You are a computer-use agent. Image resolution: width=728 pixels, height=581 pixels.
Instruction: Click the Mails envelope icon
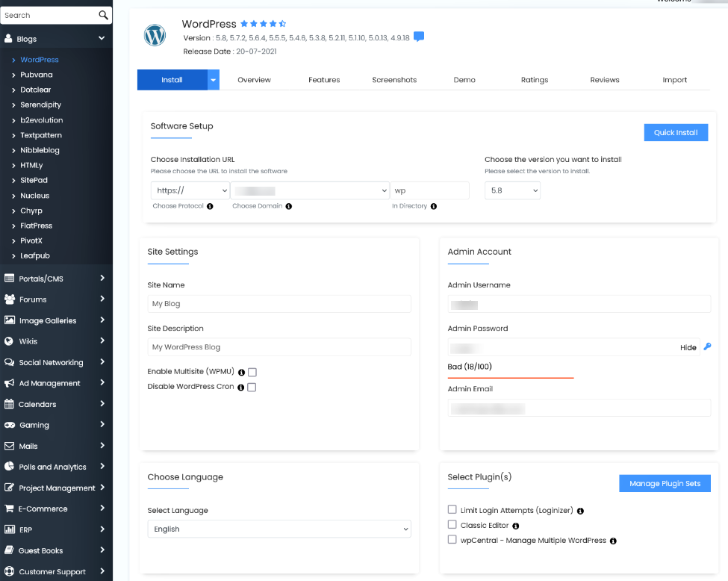9,446
